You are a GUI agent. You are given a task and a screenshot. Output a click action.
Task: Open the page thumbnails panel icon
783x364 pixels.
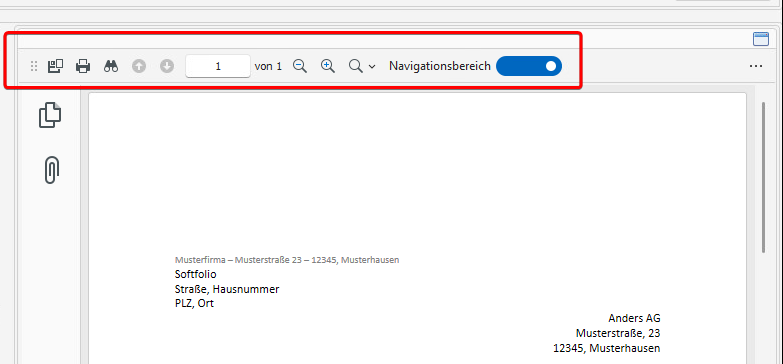[x=50, y=115]
